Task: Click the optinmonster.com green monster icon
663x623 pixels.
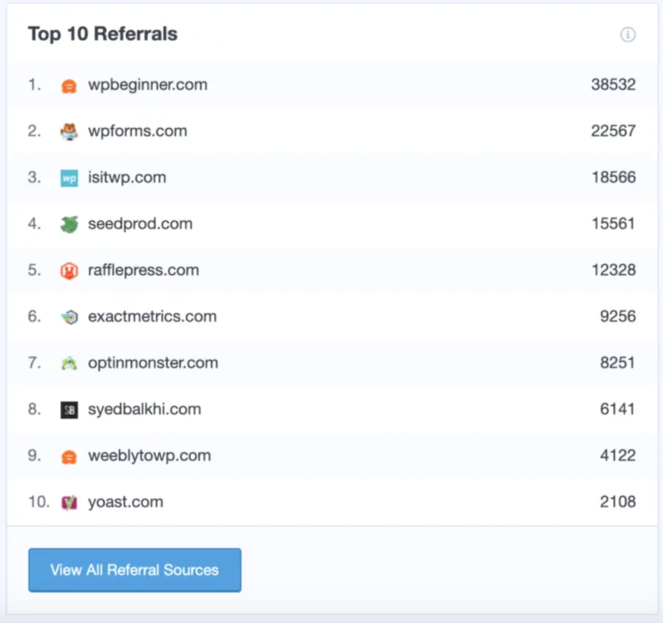Action: 69,364
